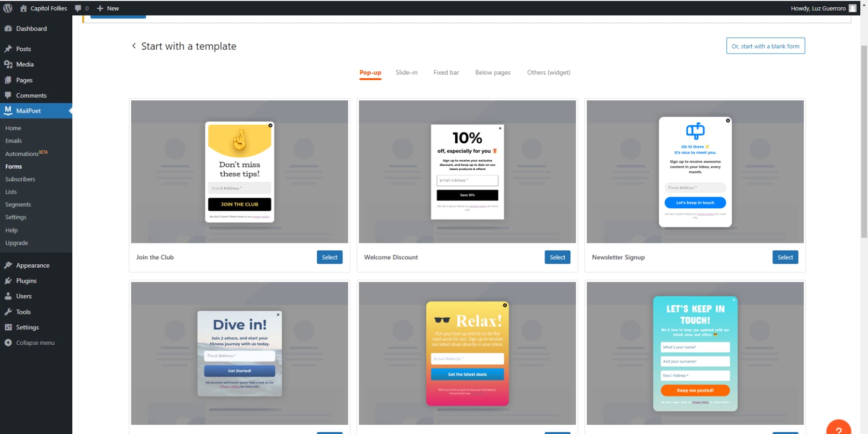Collapse the admin sidebar menu
Screen dimensions: 868x434
[8, 342]
